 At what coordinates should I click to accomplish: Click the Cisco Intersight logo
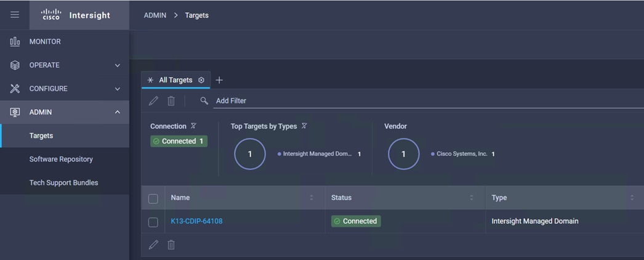click(x=76, y=15)
